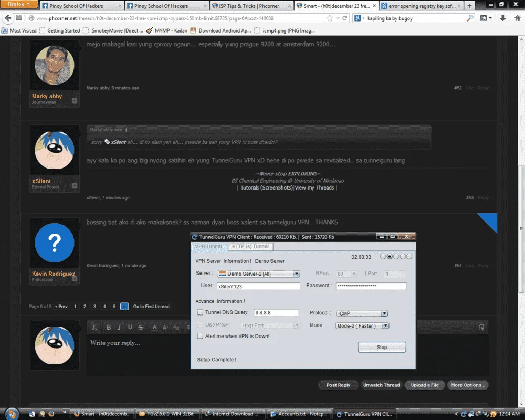Open the Firefox downloads arrow
The width and height of the screenshot is (525, 420).
click(502, 18)
